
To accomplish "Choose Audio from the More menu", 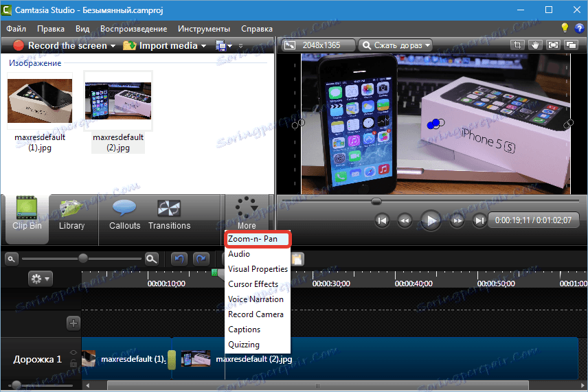I will click(x=257, y=254).
